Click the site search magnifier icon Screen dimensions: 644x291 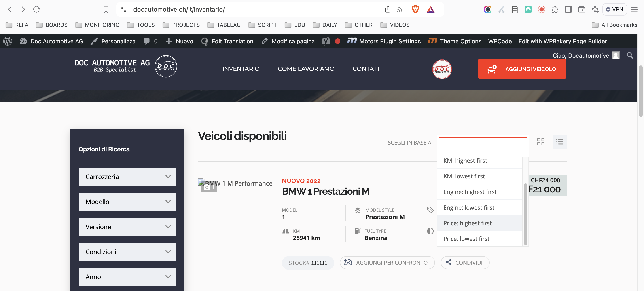click(x=630, y=55)
